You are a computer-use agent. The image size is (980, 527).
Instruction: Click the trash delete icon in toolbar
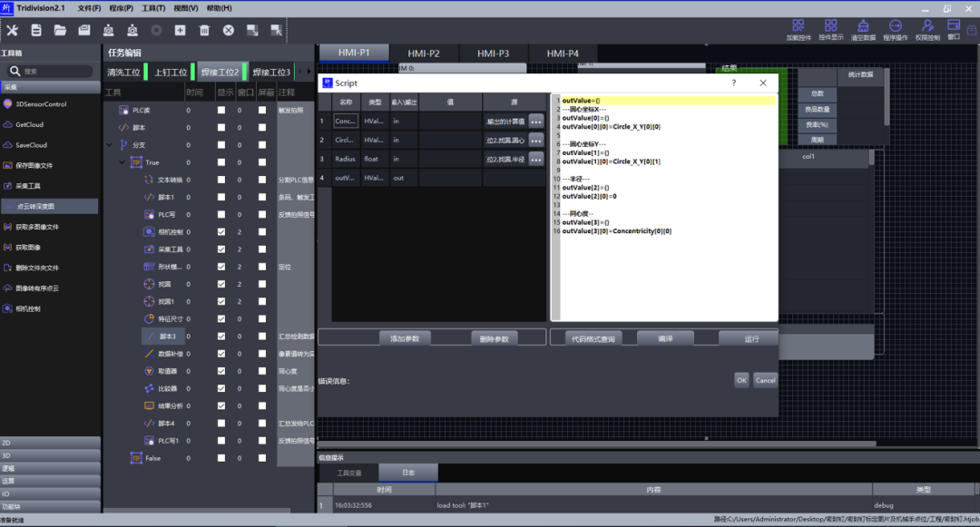tap(204, 30)
